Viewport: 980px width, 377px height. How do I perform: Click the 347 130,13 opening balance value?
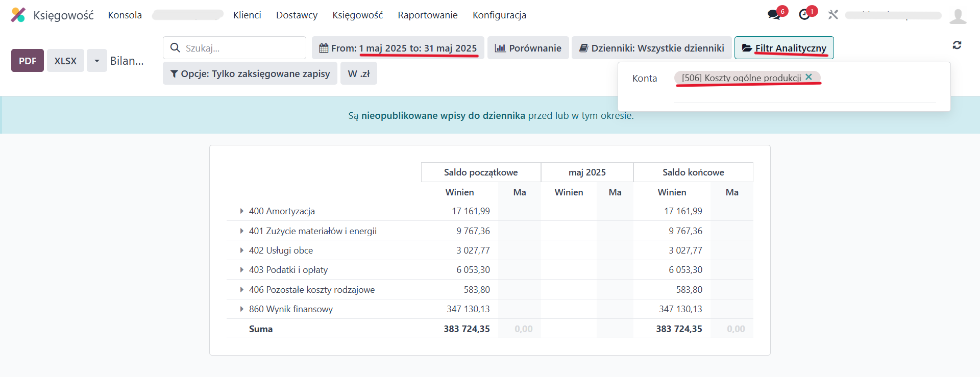(468, 309)
